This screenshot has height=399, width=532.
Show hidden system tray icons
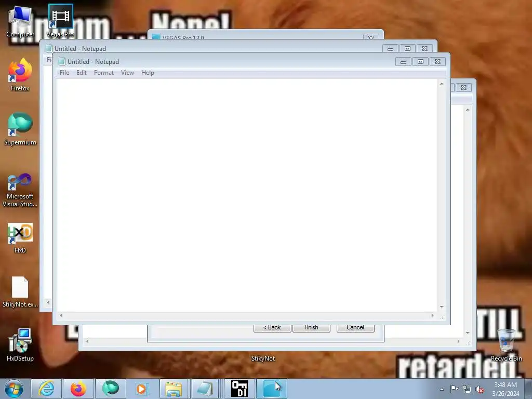tap(442, 389)
